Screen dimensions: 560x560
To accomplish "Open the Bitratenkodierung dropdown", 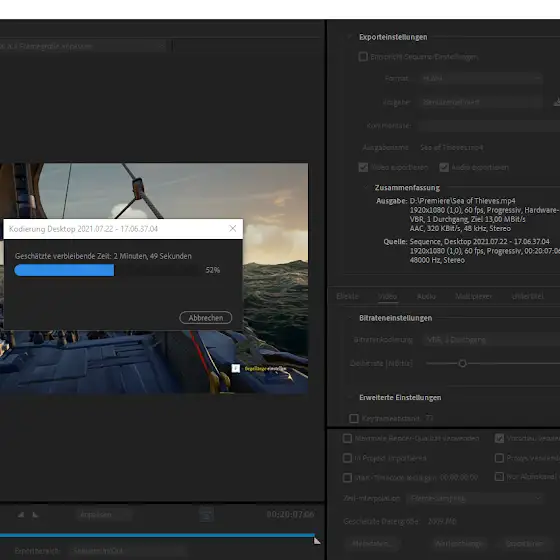I will [491, 340].
